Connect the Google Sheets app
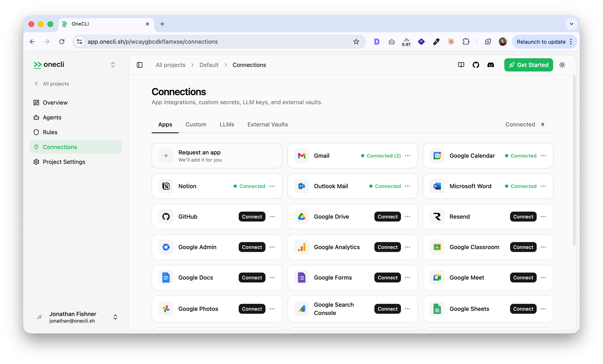Image resolution: width=603 pixels, height=364 pixels. pyautogui.click(x=523, y=309)
